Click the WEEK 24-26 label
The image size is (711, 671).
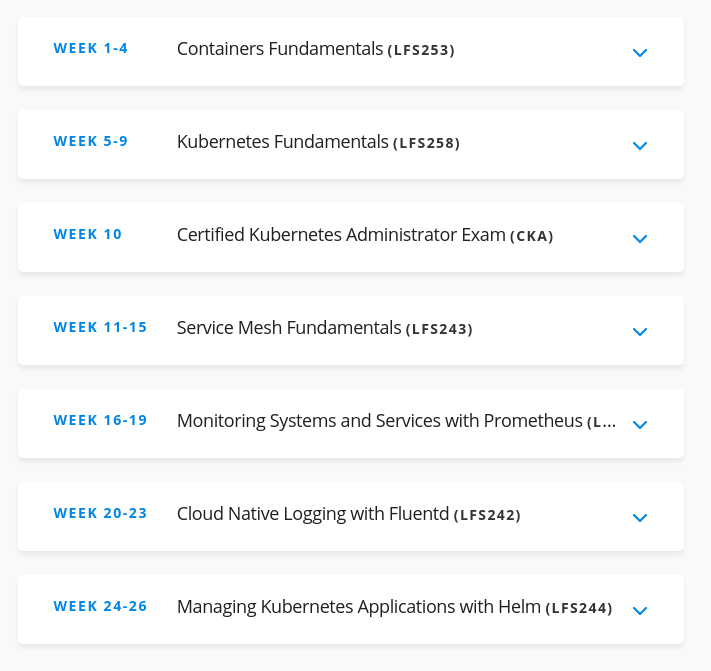click(100, 606)
